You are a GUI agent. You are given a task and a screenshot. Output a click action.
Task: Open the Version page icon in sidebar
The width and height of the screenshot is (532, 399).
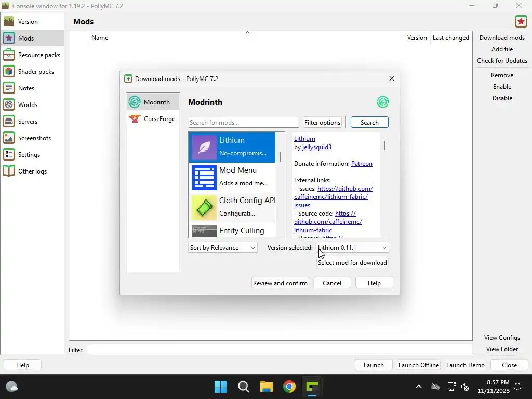pos(9,22)
